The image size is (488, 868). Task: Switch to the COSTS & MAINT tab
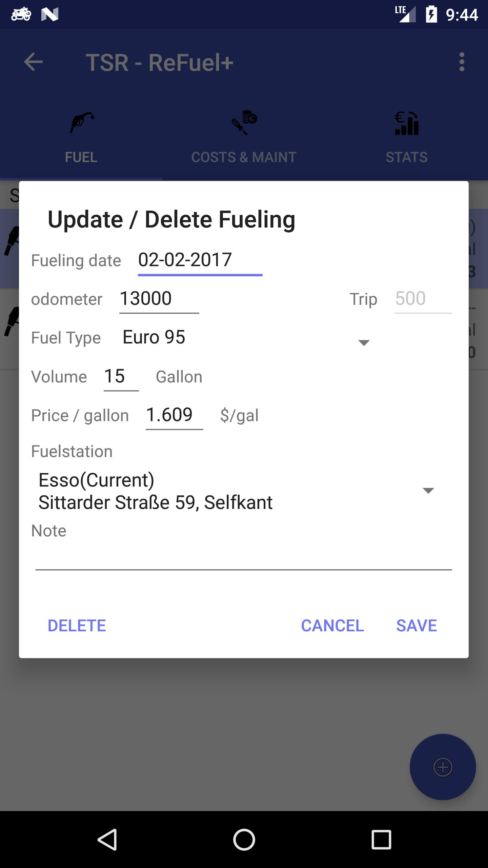click(244, 157)
